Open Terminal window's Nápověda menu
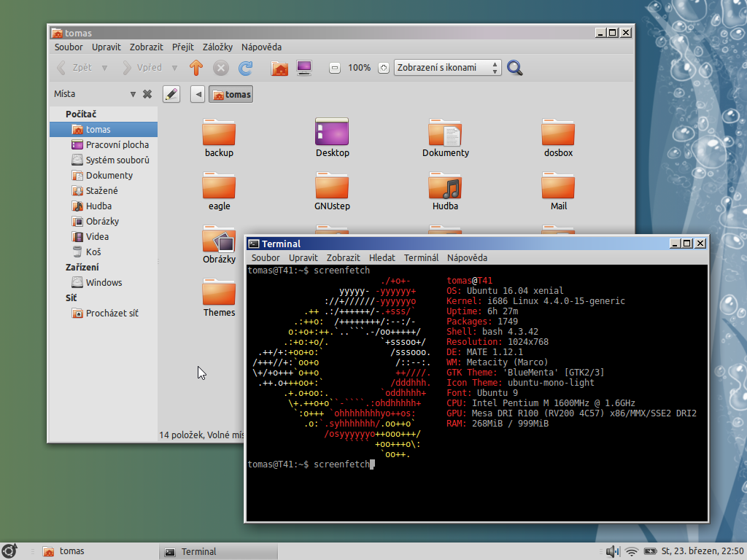This screenshot has height=560, width=747. tap(467, 257)
